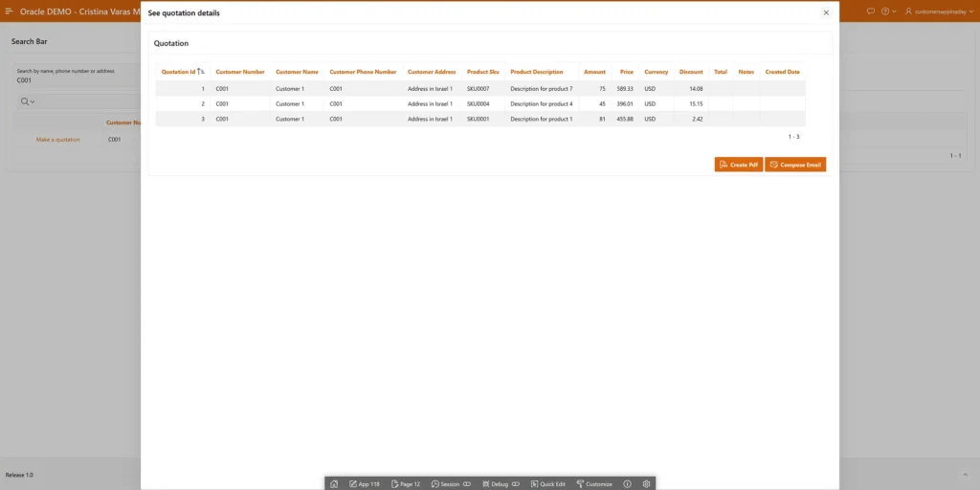Open the user account menu
This screenshot has height=490, width=980.
(937, 11)
